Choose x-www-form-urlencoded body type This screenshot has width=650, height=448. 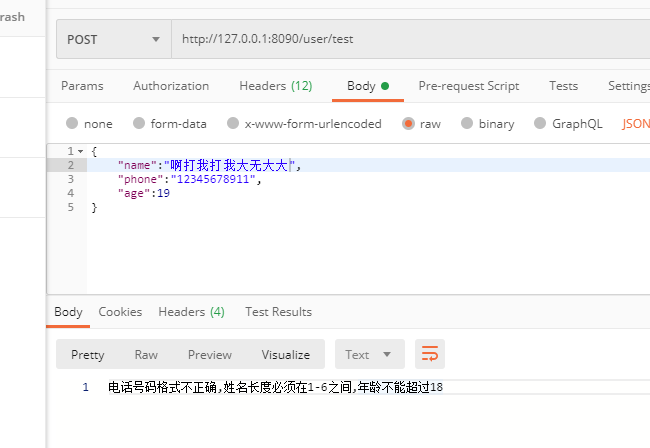(236, 124)
